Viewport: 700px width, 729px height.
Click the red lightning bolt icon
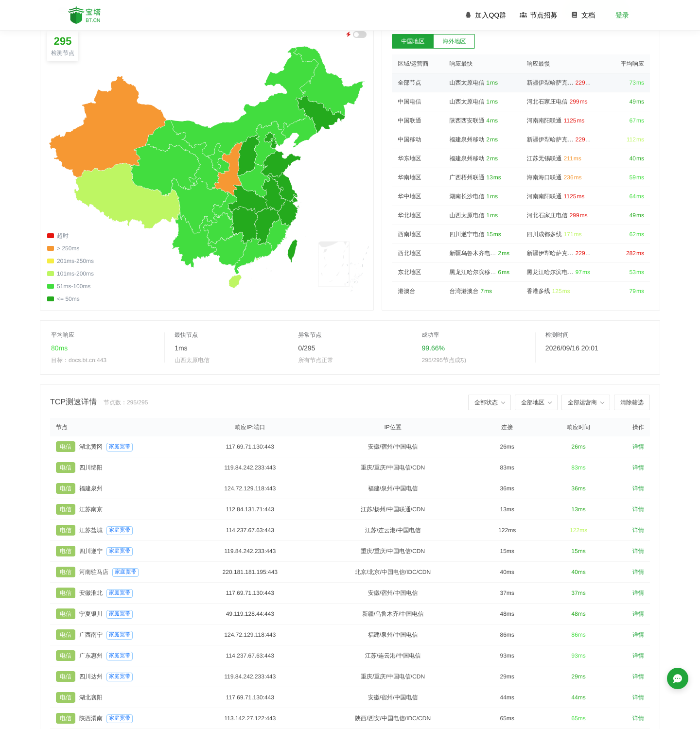click(349, 35)
